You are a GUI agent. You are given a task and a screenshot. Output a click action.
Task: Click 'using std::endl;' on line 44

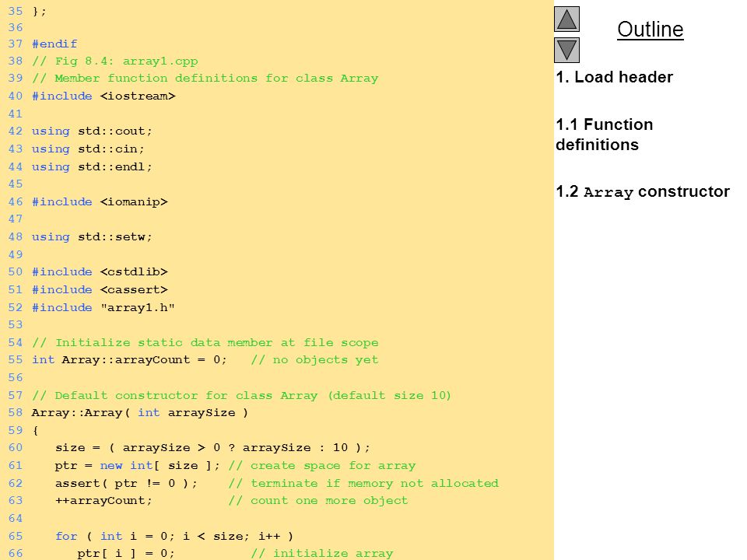(x=92, y=166)
